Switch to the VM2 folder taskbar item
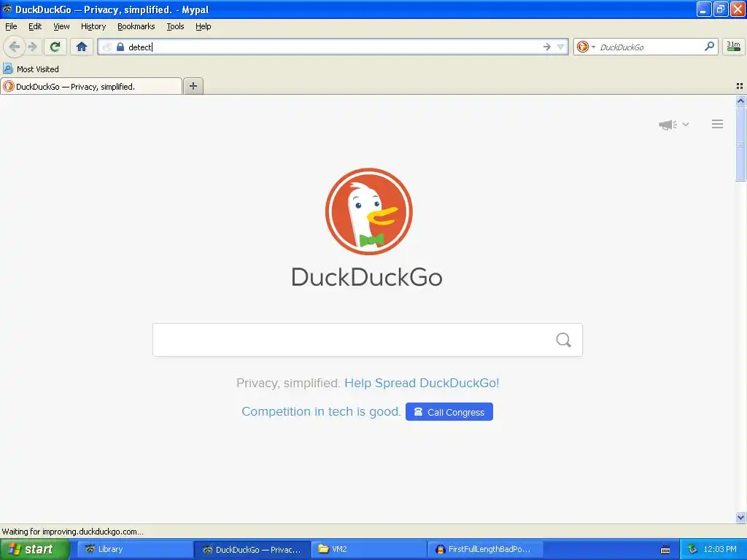This screenshot has height=560, width=747. [368, 549]
